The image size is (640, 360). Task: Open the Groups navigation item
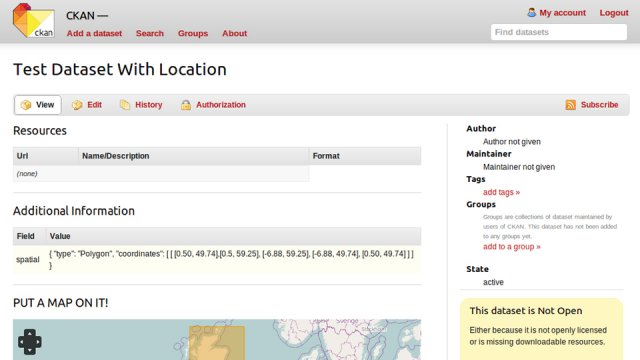[193, 33]
